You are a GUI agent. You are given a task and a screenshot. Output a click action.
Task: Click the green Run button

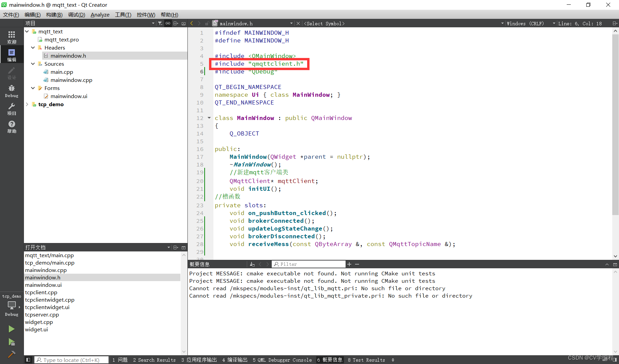coord(11,329)
